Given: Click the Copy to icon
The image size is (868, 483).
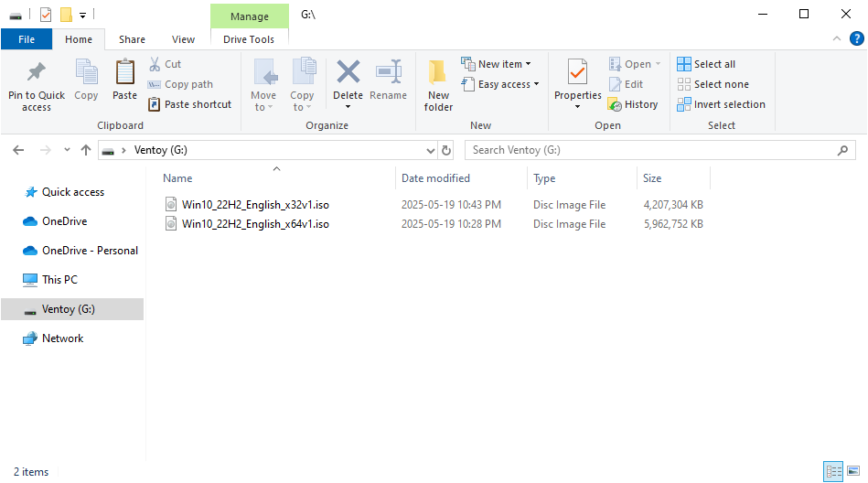Looking at the screenshot, I should click(304, 72).
